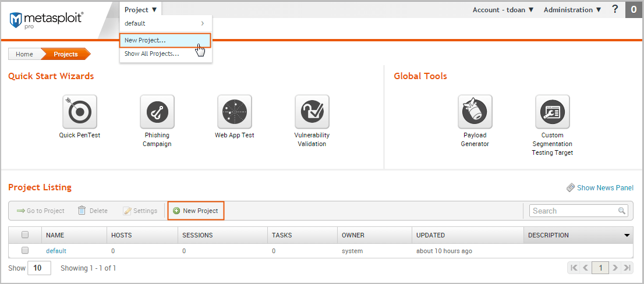Check the select-all projects checkbox in header
Image resolution: width=644 pixels, height=284 pixels.
coord(25,235)
